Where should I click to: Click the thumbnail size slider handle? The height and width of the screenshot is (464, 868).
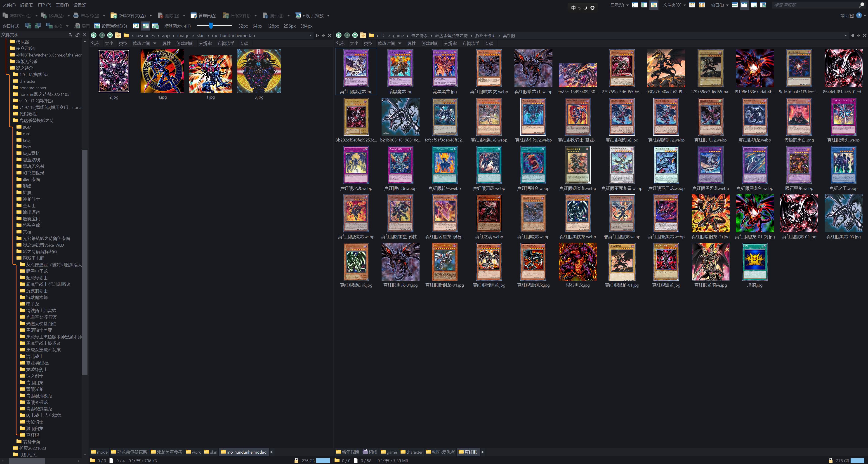pyautogui.click(x=211, y=26)
